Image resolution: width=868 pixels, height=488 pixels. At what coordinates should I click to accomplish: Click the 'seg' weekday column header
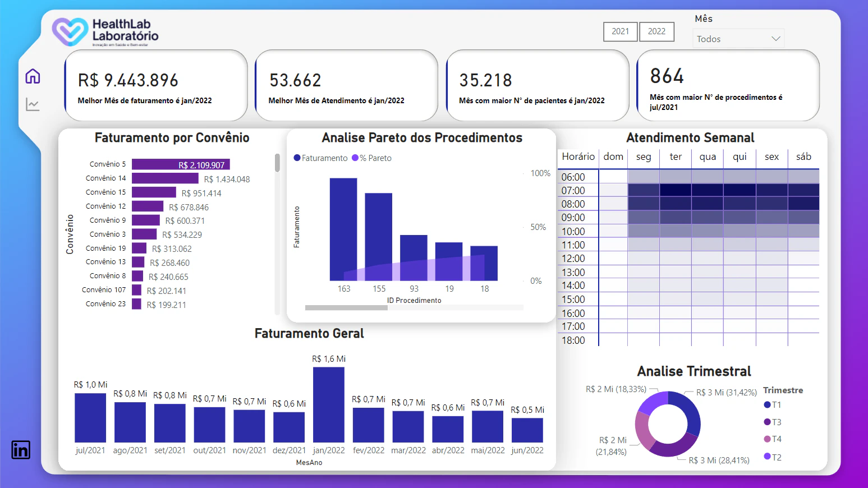click(x=644, y=157)
